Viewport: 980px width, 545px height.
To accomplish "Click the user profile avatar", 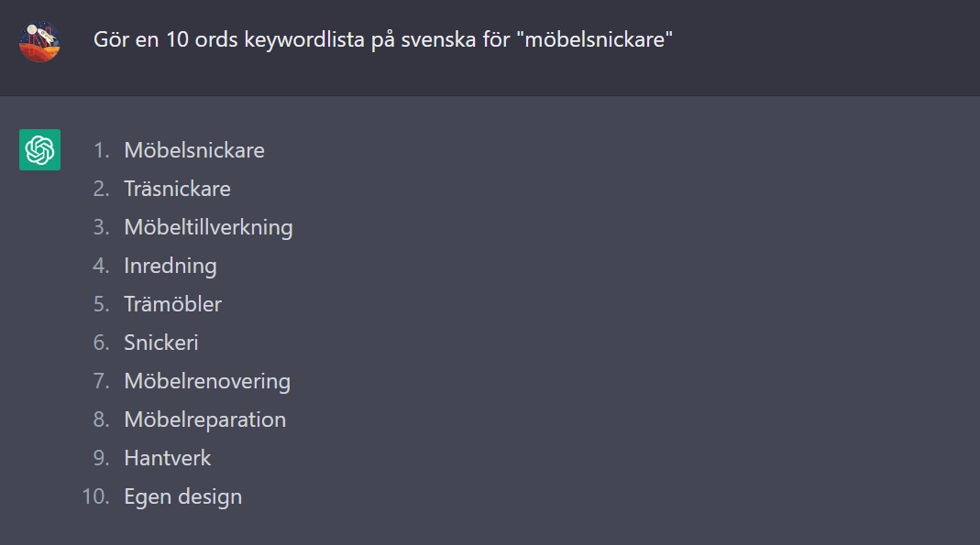I will click(x=39, y=42).
